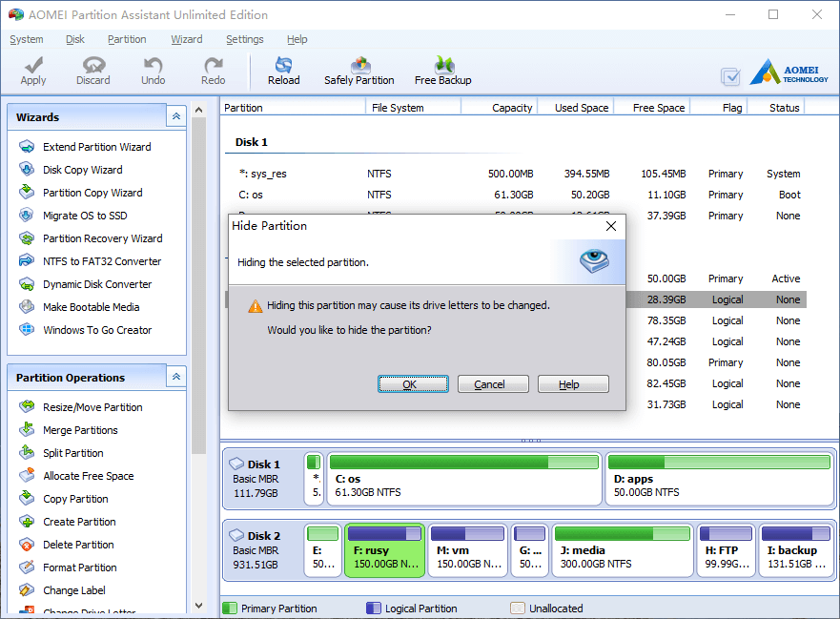Screen dimensions: 840x619
Task: Open Windows To Go Creator
Action: click(x=97, y=330)
